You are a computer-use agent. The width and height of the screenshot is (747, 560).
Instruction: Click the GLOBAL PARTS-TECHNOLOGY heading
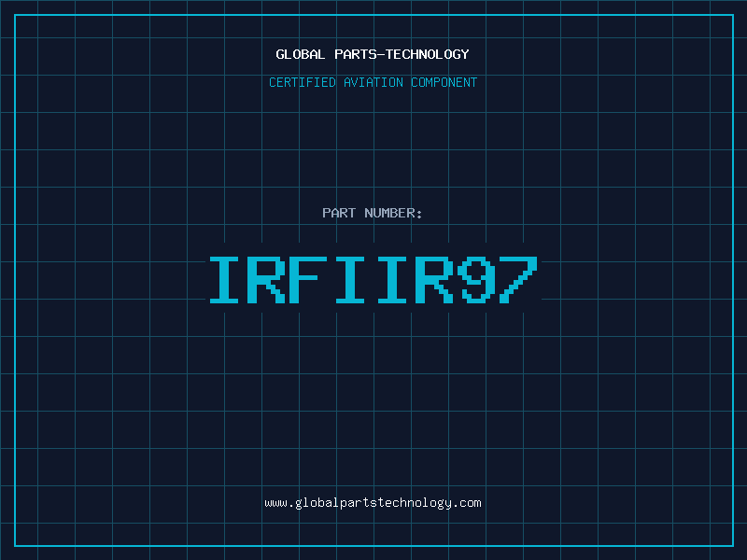pos(373,54)
